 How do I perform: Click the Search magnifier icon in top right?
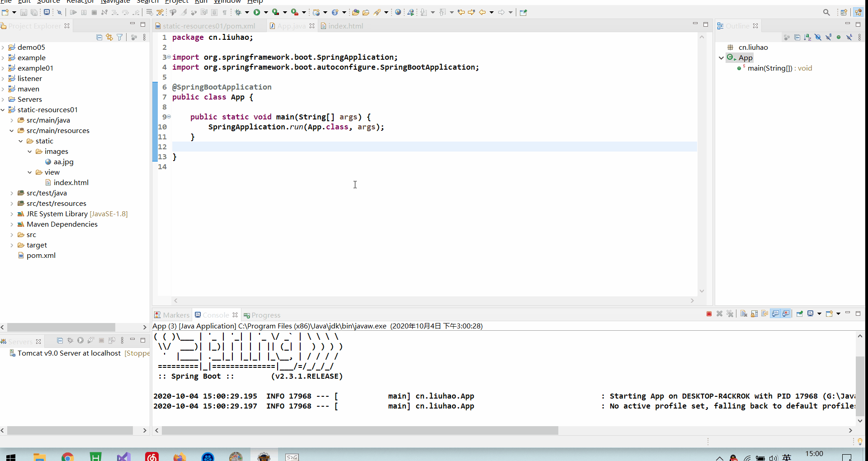826,12
